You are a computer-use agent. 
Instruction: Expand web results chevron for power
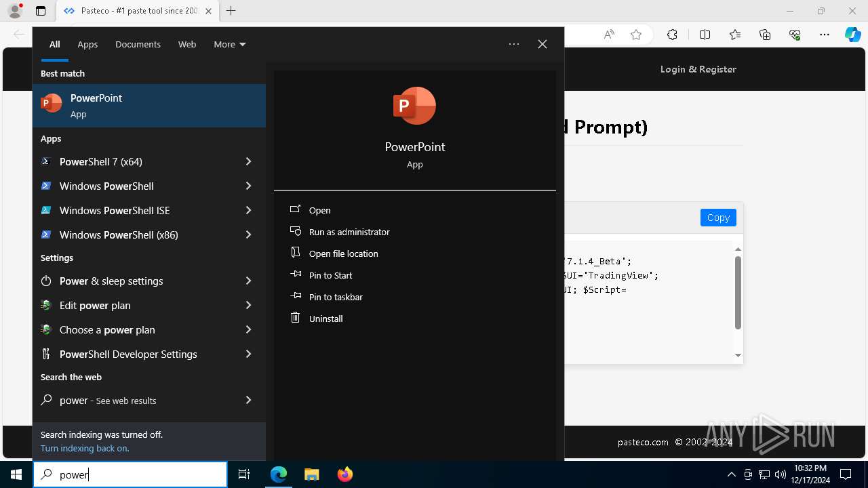click(x=248, y=400)
